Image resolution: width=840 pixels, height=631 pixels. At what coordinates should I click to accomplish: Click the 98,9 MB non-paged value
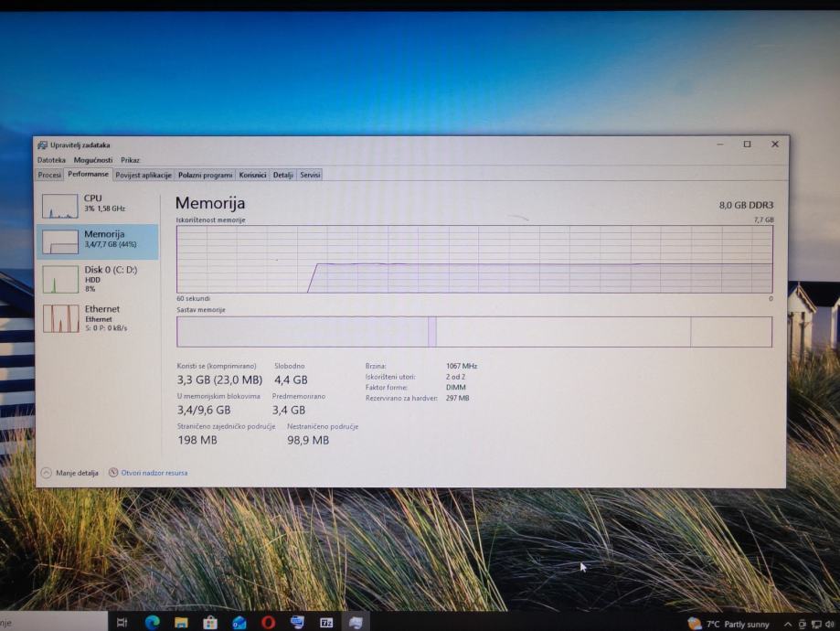(x=308, y=440)
